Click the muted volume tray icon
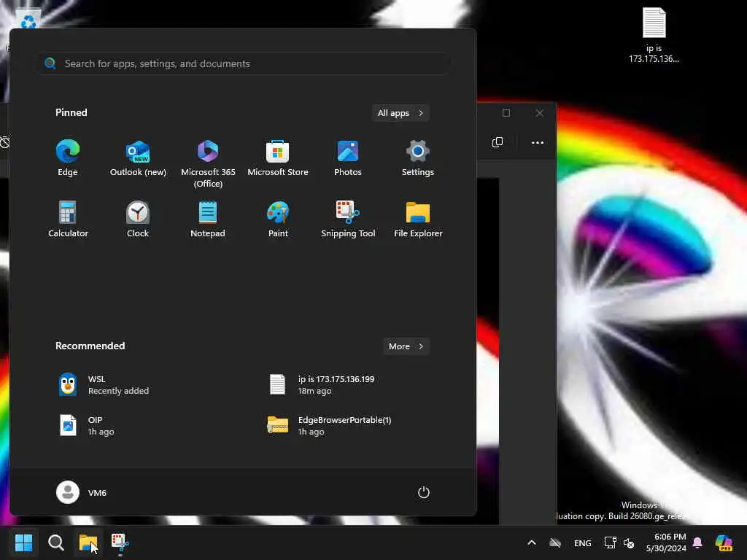 629,542
